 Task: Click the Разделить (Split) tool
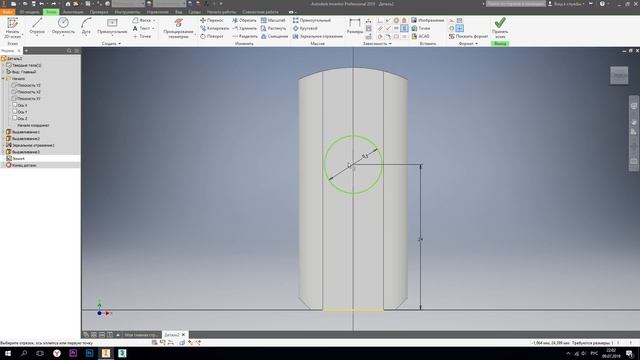244,36
